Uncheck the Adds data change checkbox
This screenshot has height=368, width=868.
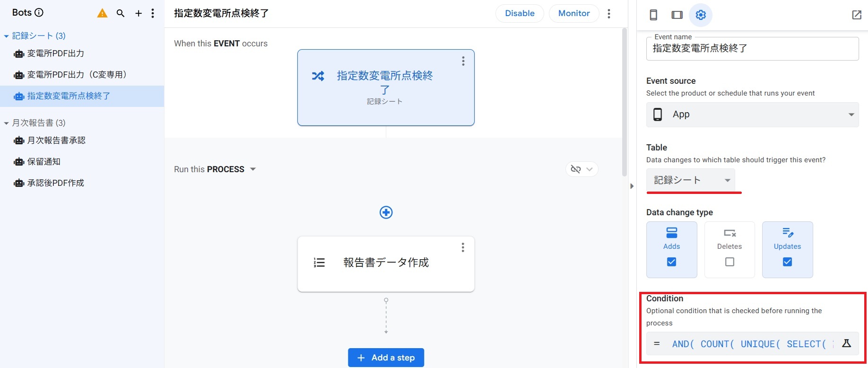(x=671, y=262)
